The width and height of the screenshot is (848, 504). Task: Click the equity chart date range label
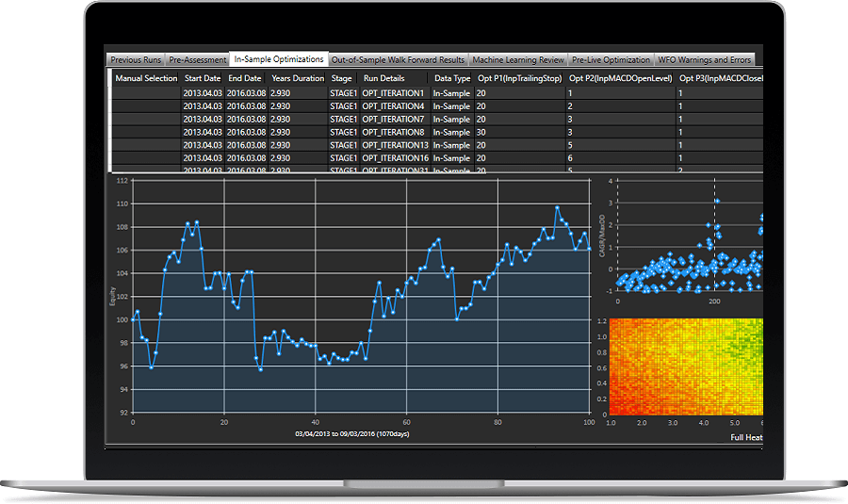tap(352, 433)
